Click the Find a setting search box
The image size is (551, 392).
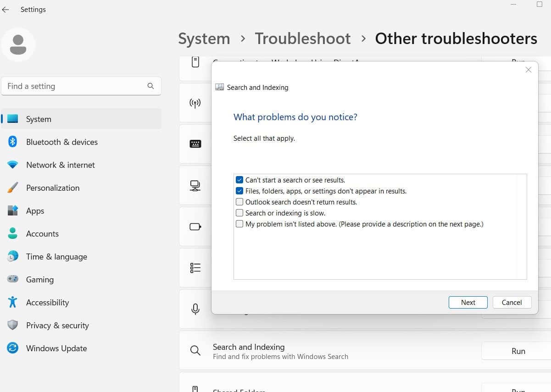[81, 86]
